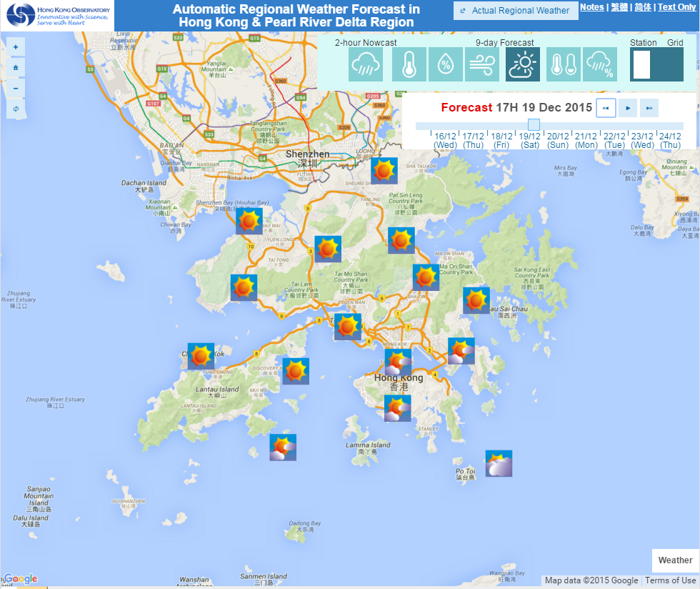Viewport: 700px width, 589px height.
Task: Click the weather icon over Po Toi island
Action: tap(498, 463)
